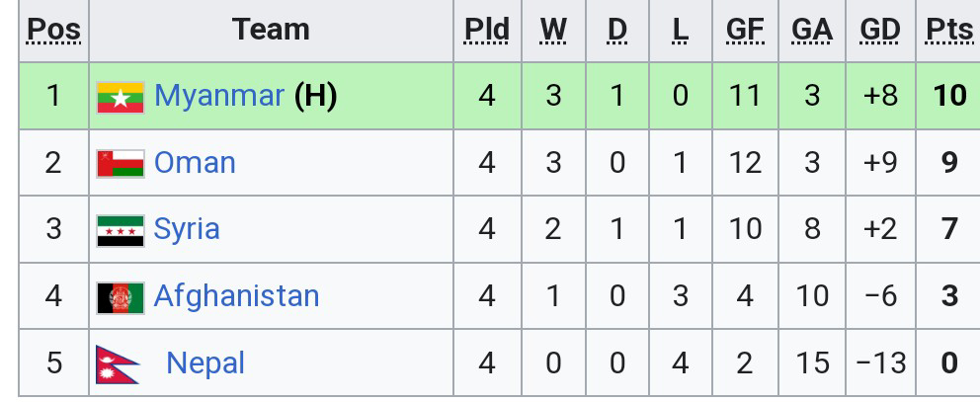This screenshot has height=402, width=980.
Task: Click the GA column header
Action: pos(811,31)
